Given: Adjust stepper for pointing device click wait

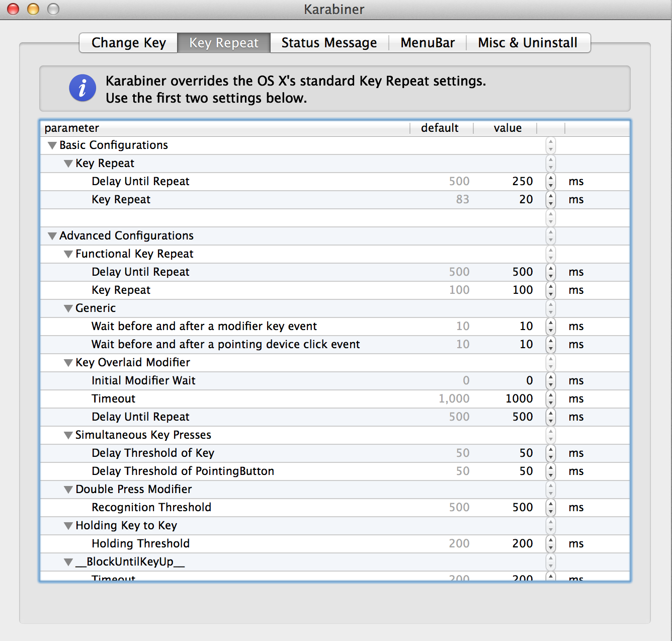Looking at the screenshot, I should [551, 345].
